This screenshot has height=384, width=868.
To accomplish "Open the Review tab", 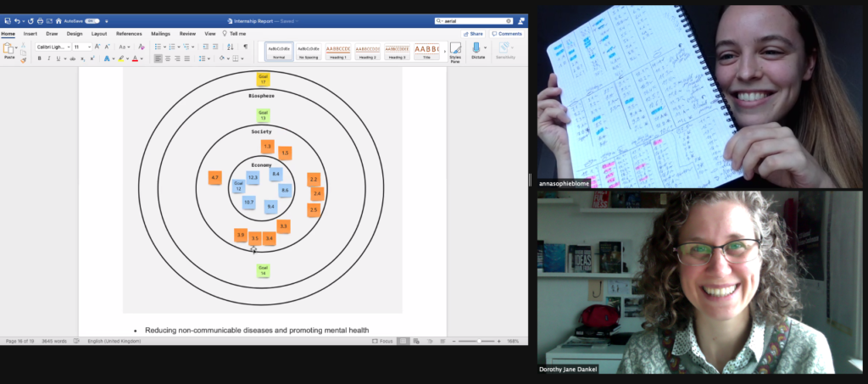I will [x=187, y=34].
